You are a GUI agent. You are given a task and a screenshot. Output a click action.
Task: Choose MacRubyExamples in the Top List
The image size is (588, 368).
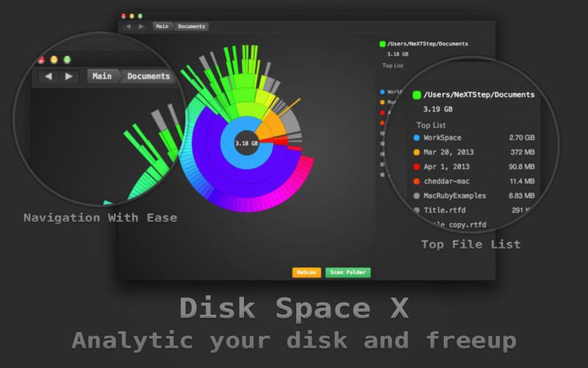tap(454, 196)
